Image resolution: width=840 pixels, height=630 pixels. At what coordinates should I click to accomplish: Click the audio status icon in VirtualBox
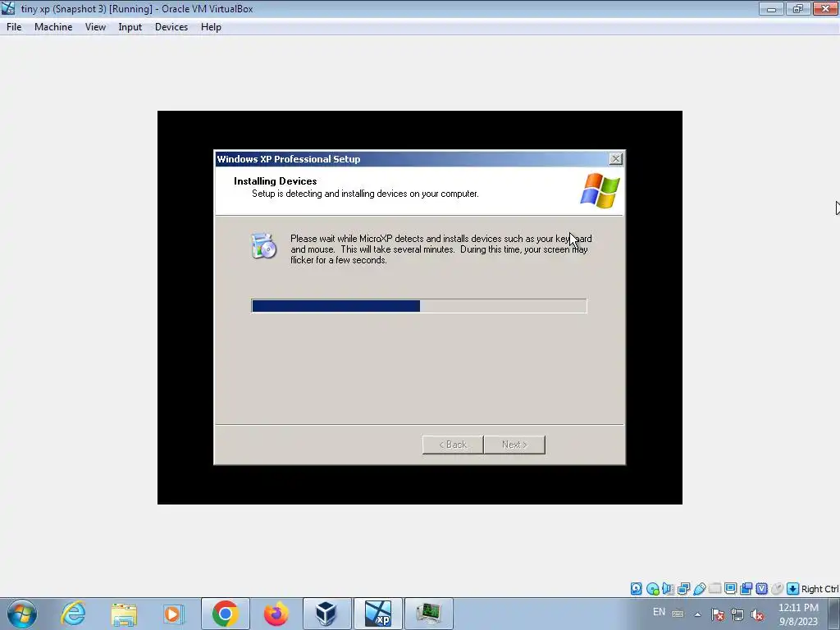[x=668, y=589]
